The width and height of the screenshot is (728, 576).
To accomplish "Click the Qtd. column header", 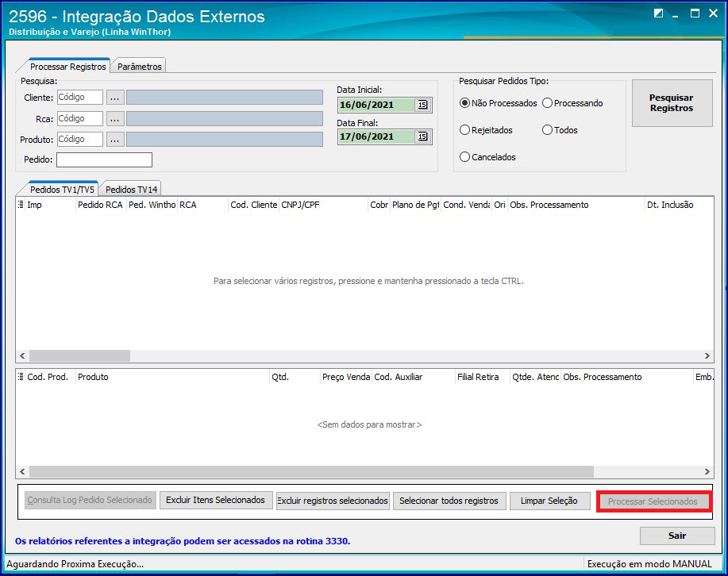I will 295,377.
